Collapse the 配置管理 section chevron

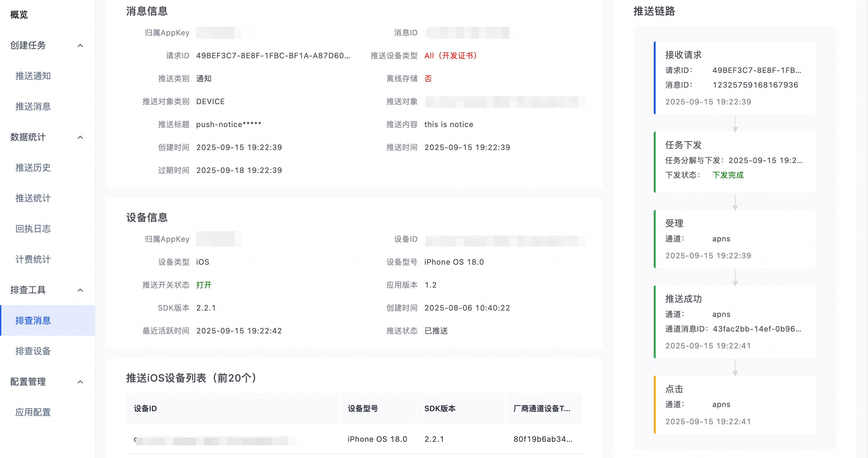coord(80,382)
